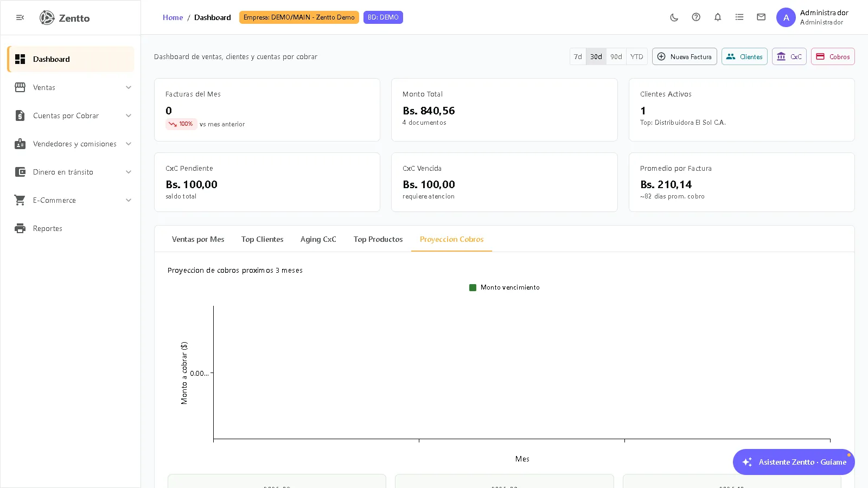Click the downward trend icon beside 100%
The image size is (868, 488).
(x=173, y=124)
